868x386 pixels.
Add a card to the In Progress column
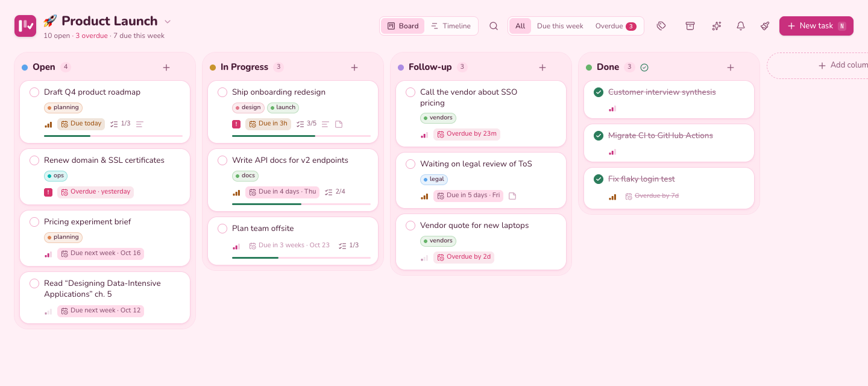(354, 68)
